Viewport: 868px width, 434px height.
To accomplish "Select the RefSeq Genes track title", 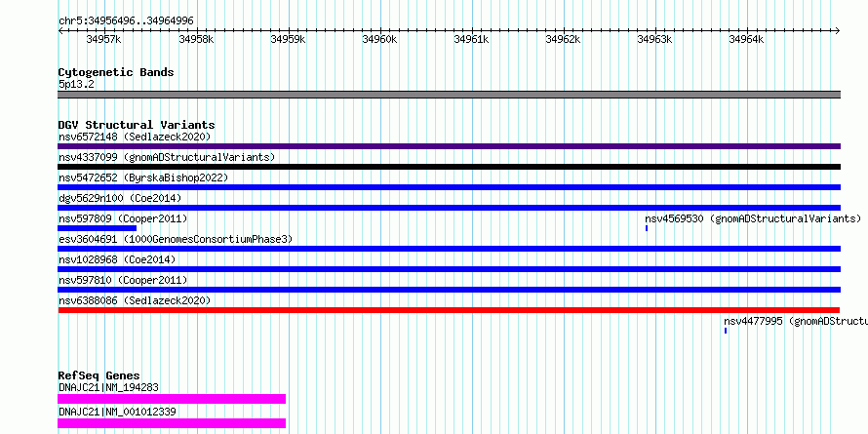I will point(99,375).
